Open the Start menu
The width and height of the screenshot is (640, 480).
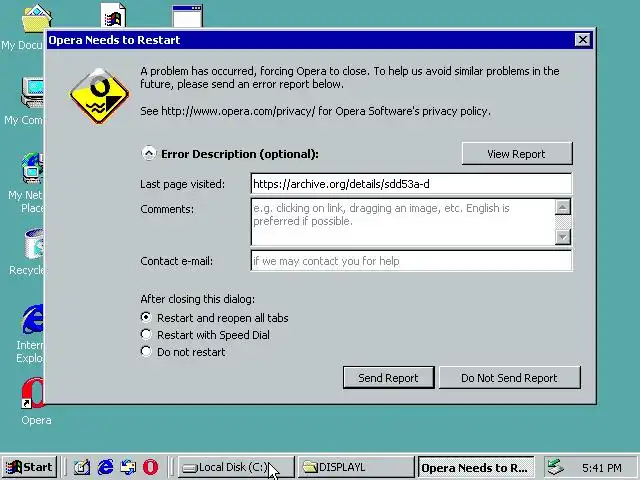coord(29,467)
